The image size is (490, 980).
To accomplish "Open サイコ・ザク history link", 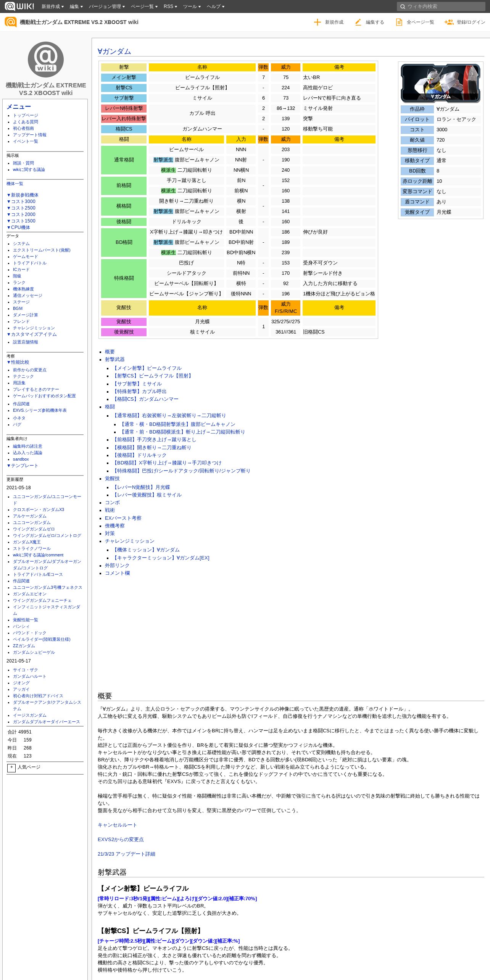I will [x=26, y=670].
